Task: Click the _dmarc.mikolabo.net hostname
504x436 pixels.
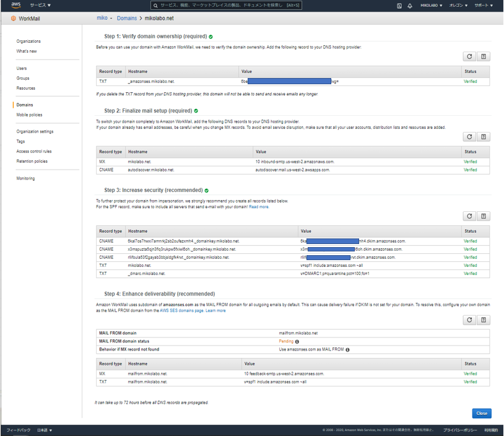Action: pos(147,274)
